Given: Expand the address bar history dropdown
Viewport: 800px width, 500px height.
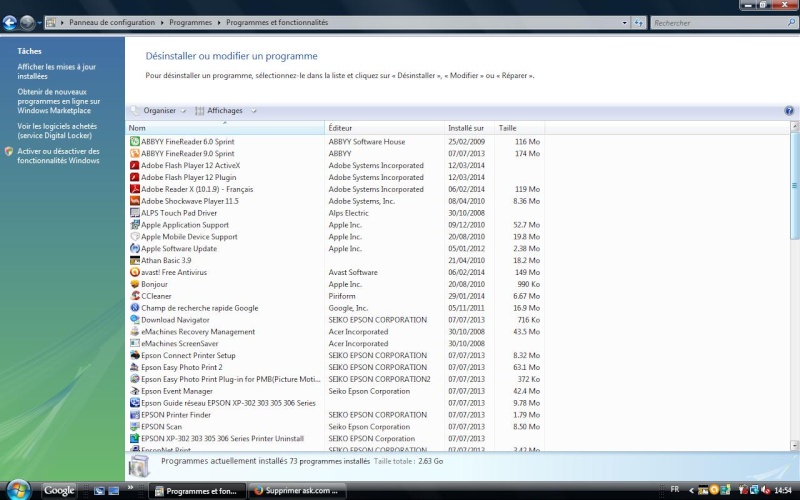Looking at the screenshot, I should pyautogui.click(x=624, y=22).
